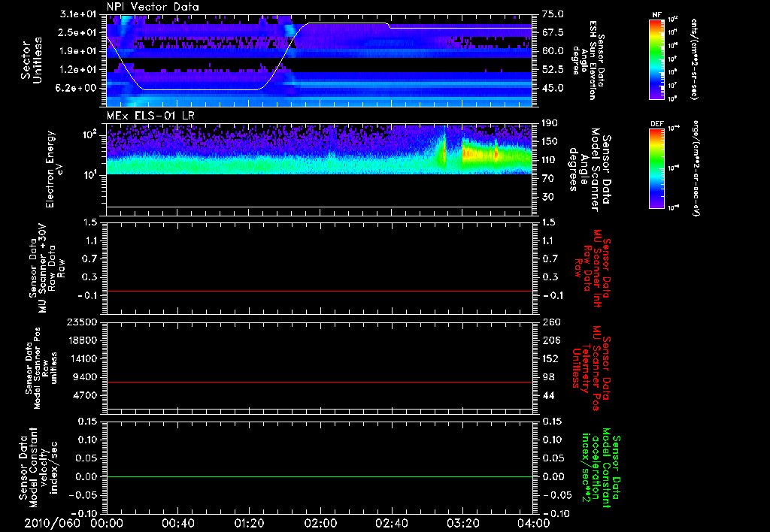
Task: Click the 67.5 sun elevation tick value
Action: [x=553, y=32]
